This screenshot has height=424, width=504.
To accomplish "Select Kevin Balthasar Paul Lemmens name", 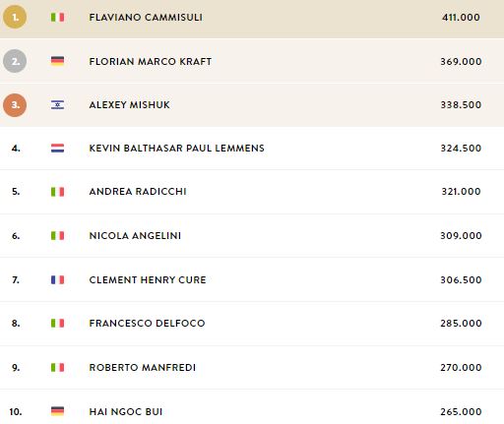I will point(176,149).
